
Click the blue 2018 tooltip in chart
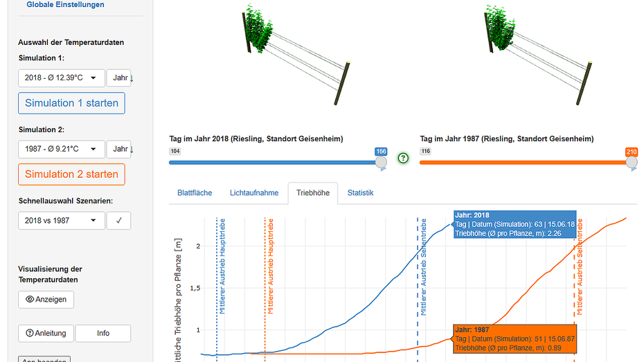tap(515, 224)
